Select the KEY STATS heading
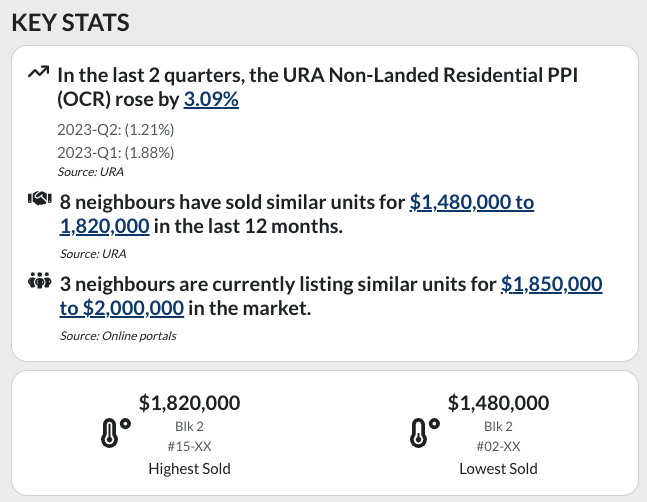The height and width of the screenshot is (502, 647). [71, 23]
